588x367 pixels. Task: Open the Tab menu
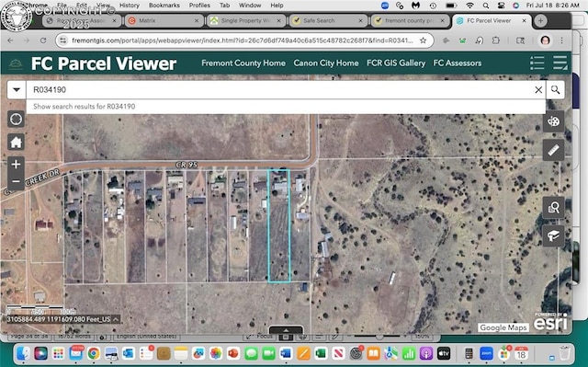tap(224, 6)
